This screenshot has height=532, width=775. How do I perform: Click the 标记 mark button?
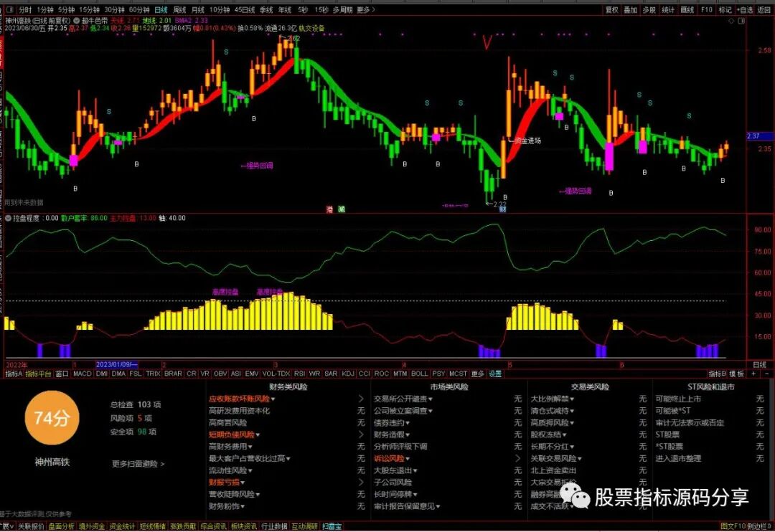725,9
